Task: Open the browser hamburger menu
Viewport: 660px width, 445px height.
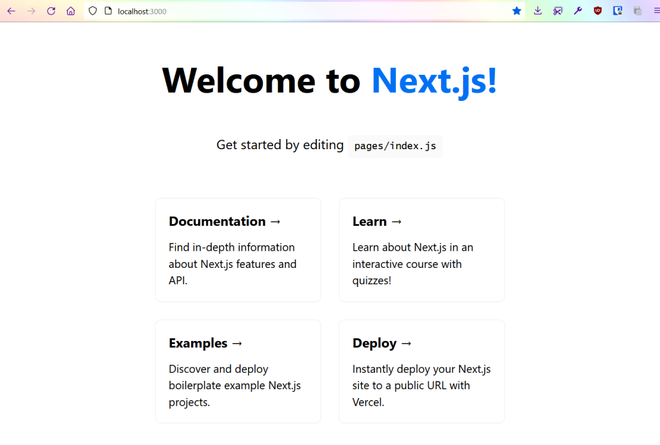Action: (656, 11)
